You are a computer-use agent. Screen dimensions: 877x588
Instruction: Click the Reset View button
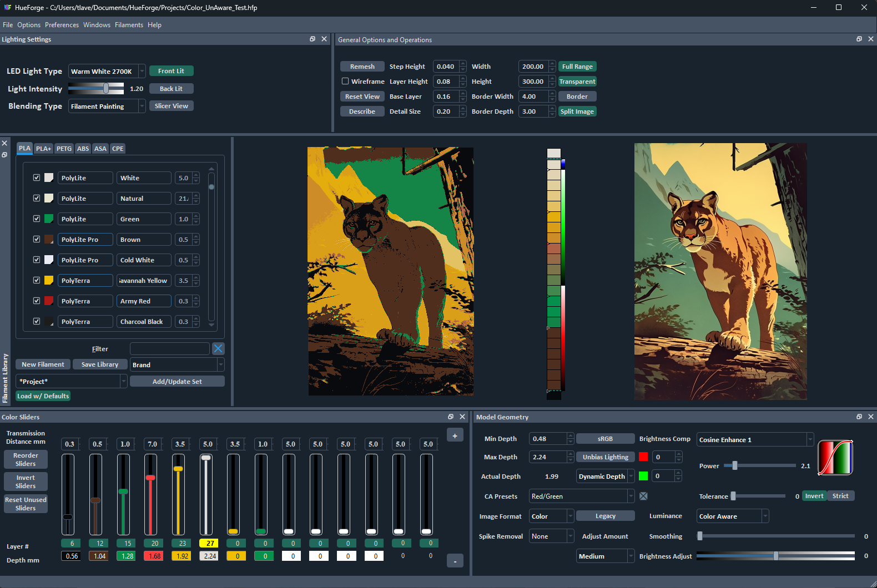tap(362, 97)
